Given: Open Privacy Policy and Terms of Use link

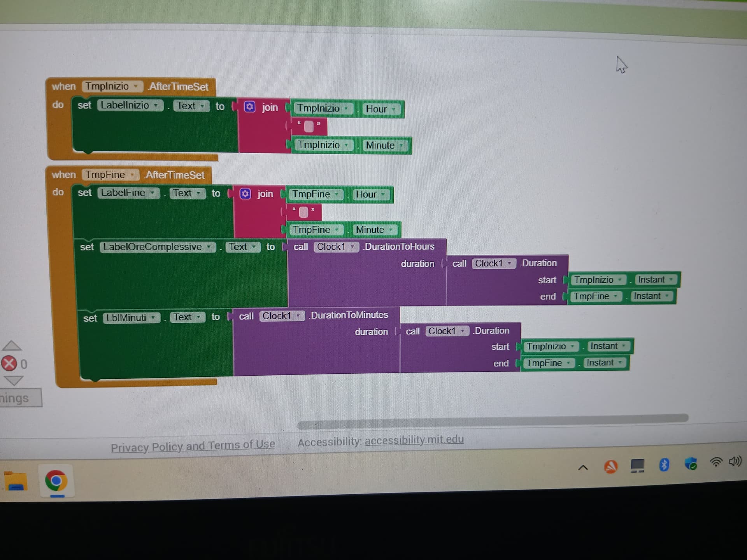Looking at the screenshot, I should [193, 446].
